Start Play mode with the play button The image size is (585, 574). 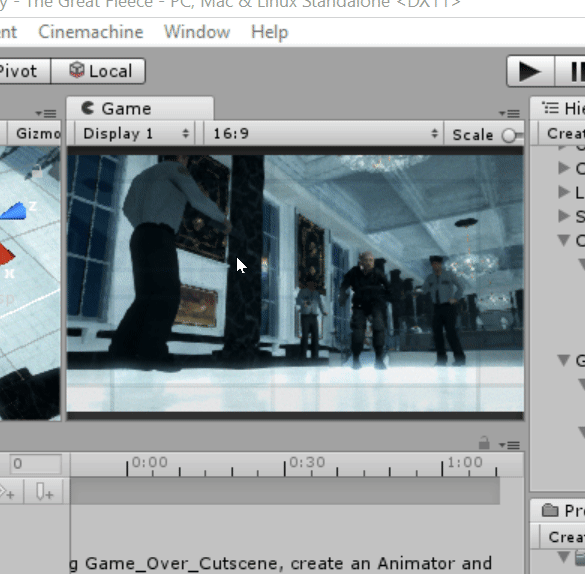530,71
